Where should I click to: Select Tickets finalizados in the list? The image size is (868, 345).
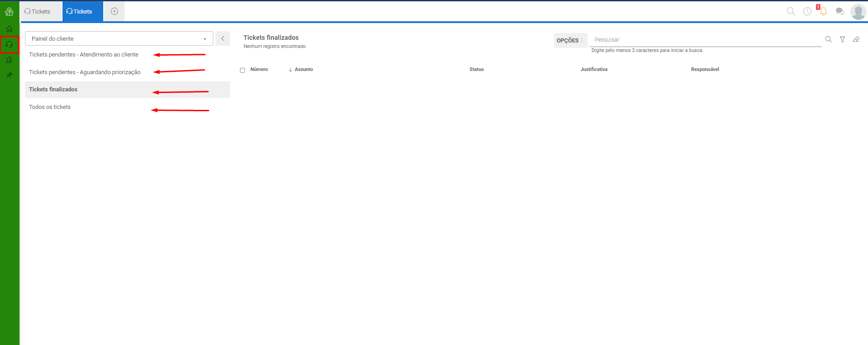point(127,90)
